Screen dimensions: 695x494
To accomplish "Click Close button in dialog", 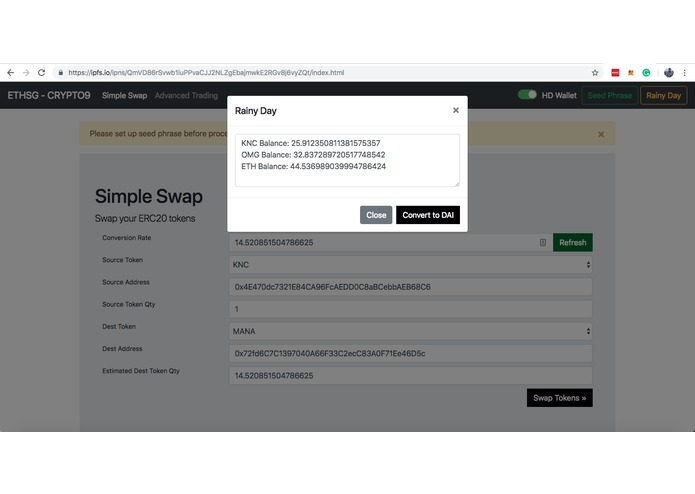I will coord(376,215).
